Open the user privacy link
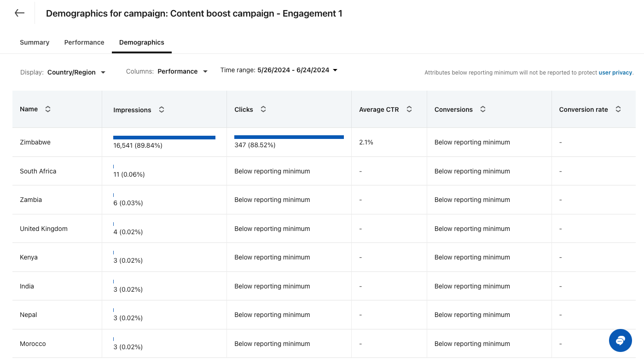The height and width of the screenshot is (363, 644). click(x=615, y=73)
